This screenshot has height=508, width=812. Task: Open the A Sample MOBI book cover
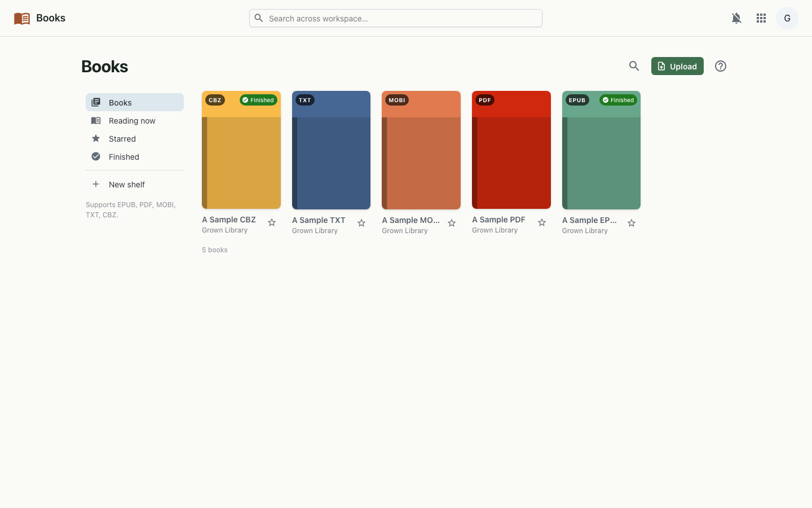pos(421,150)
